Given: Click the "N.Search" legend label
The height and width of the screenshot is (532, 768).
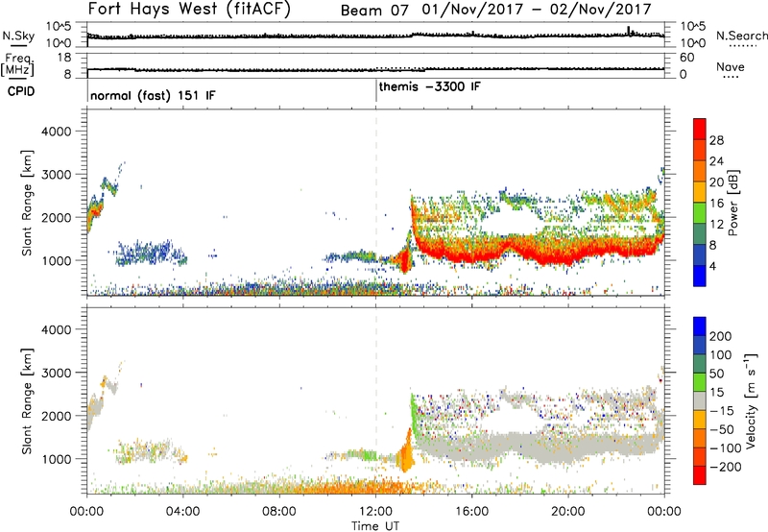Looking at the screenshot, I should (741, 36).
